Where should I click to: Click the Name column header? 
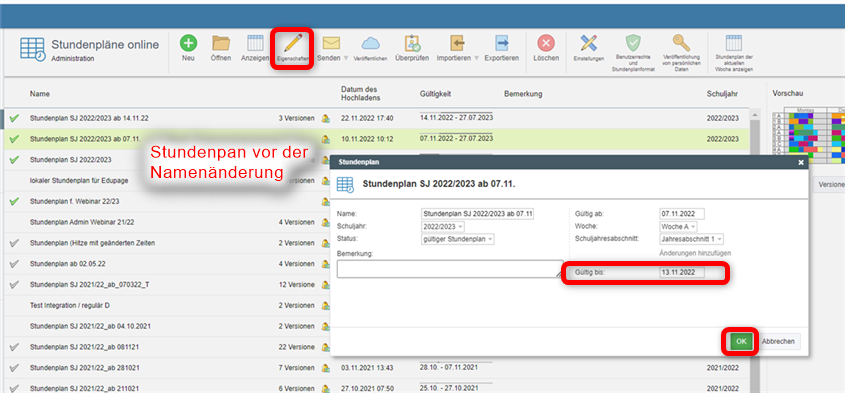40,94
